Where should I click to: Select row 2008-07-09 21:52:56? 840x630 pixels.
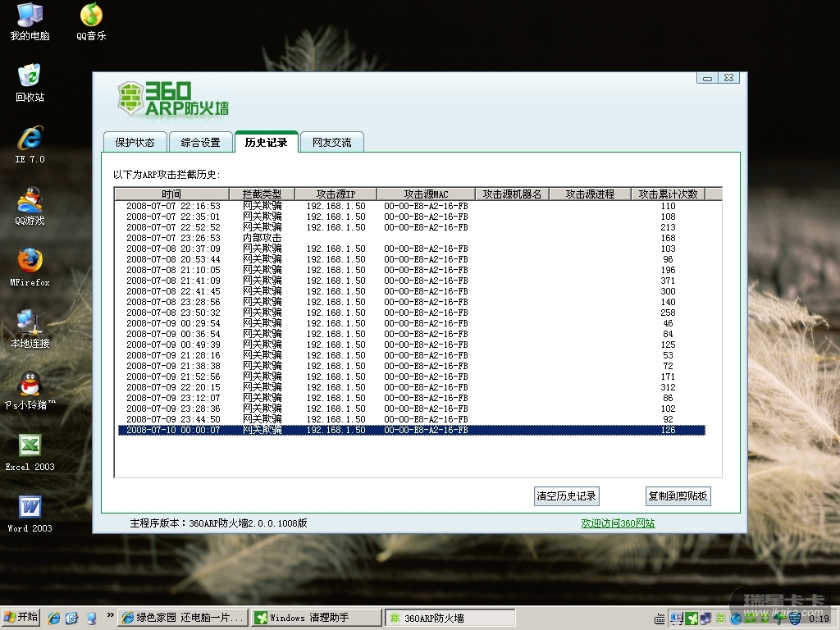412,377
